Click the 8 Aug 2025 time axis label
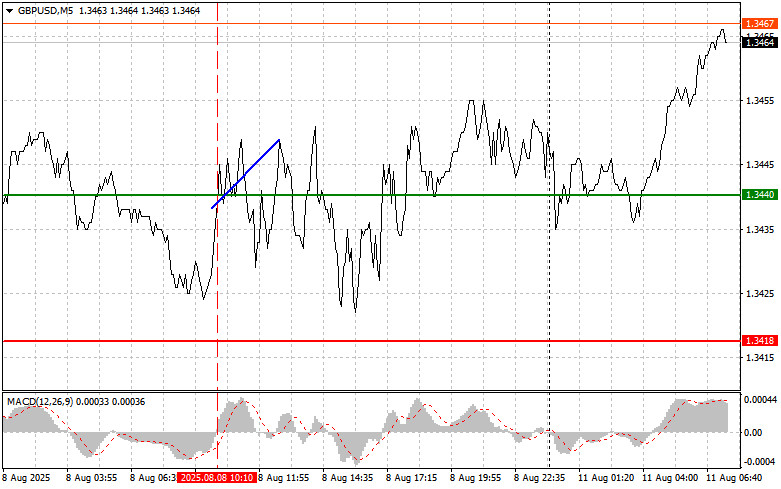781x489 pixels. click(x=27, y=478)
